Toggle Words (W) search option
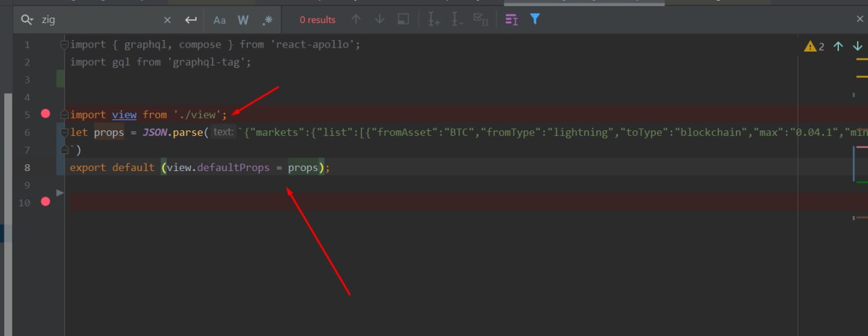Screen dimensions: 868x336 click(x=243, y=20)
